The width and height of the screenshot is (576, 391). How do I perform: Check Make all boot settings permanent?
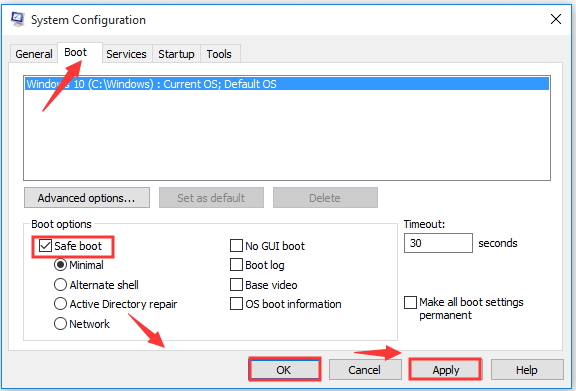point(410,302)
